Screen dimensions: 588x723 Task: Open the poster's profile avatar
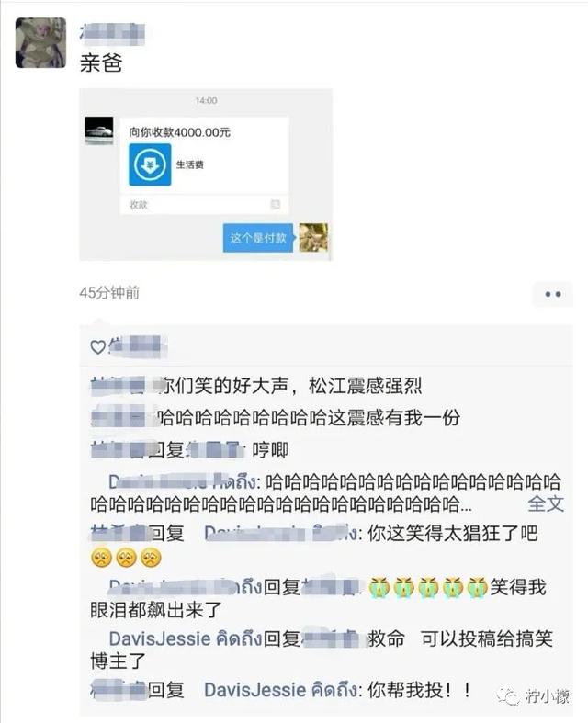coord(40,43)
